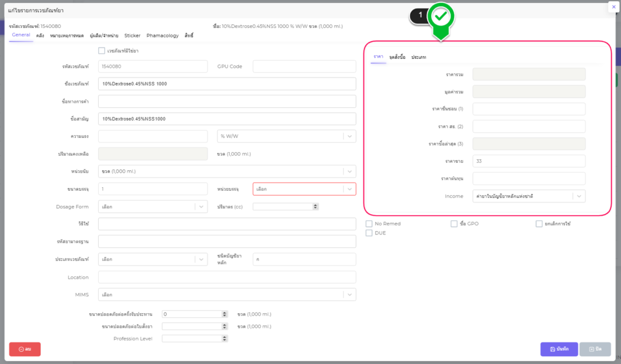Close the dialog with top-right X
The width and height of the screenshot is (621, 364).
613,7
